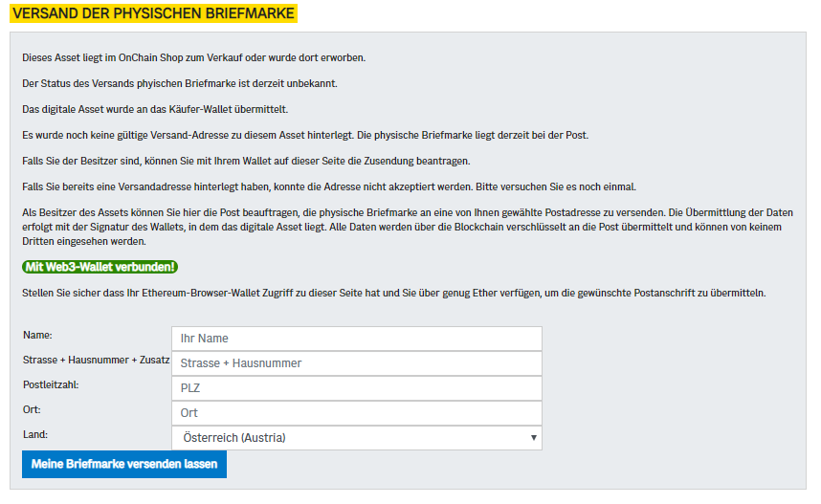Click the 'Postleitzahl:' label

[x=51, y=384]
